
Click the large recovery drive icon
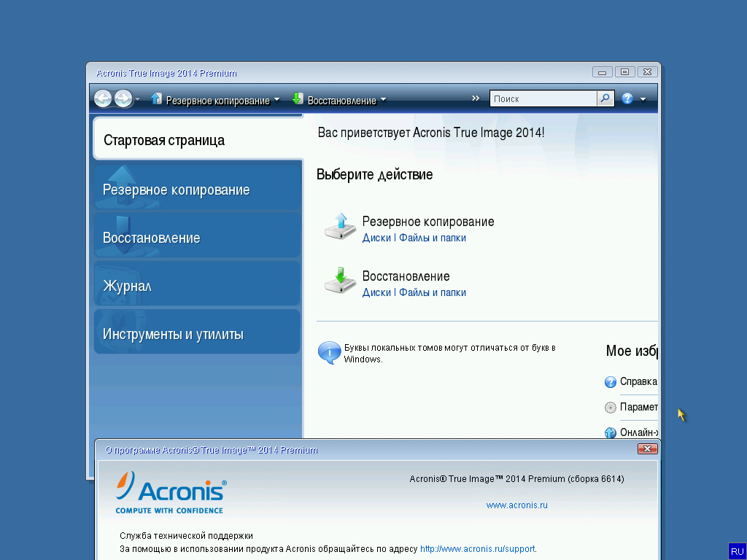(x=340, y=281)
